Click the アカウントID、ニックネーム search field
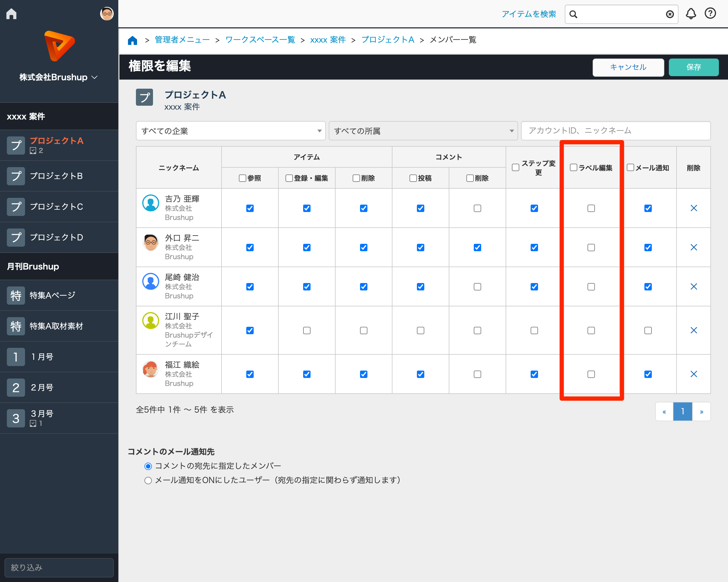 [616, 130]
